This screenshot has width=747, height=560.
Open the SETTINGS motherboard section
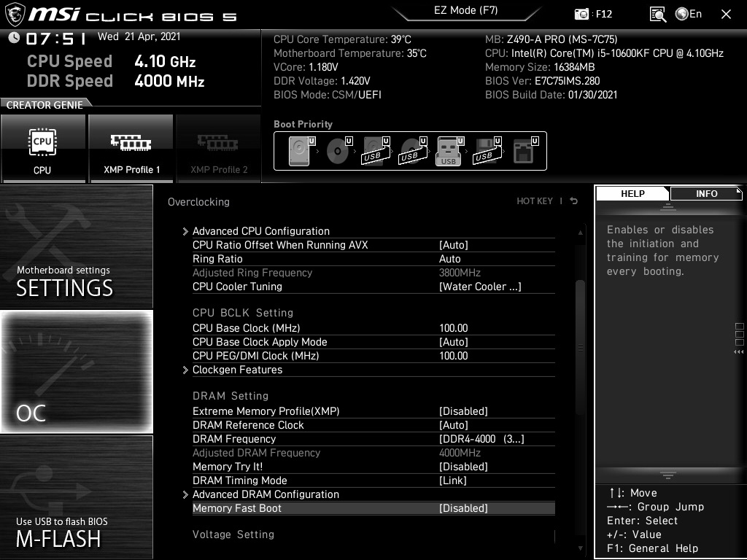tap(76, 246)
